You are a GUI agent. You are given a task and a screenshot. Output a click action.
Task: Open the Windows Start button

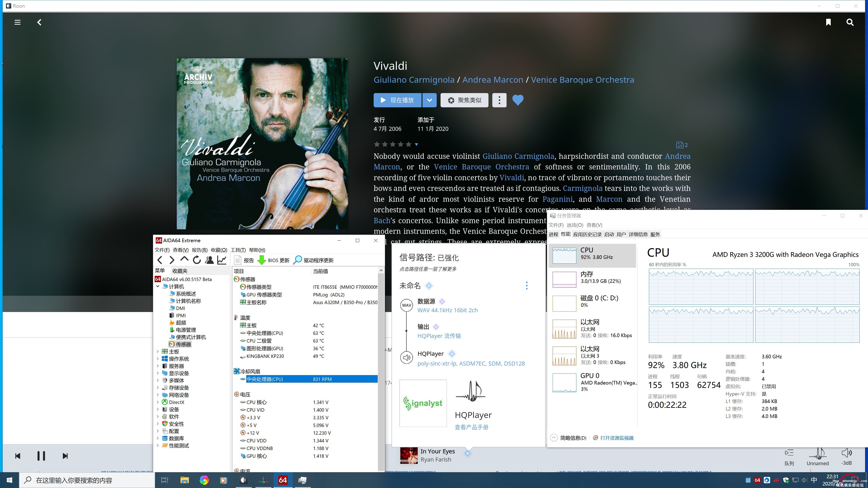tap(9, 480)
